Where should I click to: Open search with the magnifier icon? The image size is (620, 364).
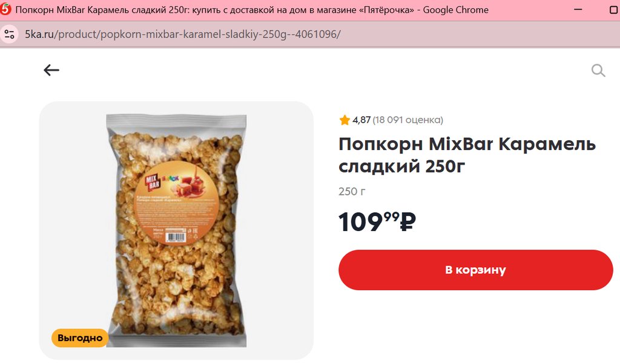click(598, 71)
